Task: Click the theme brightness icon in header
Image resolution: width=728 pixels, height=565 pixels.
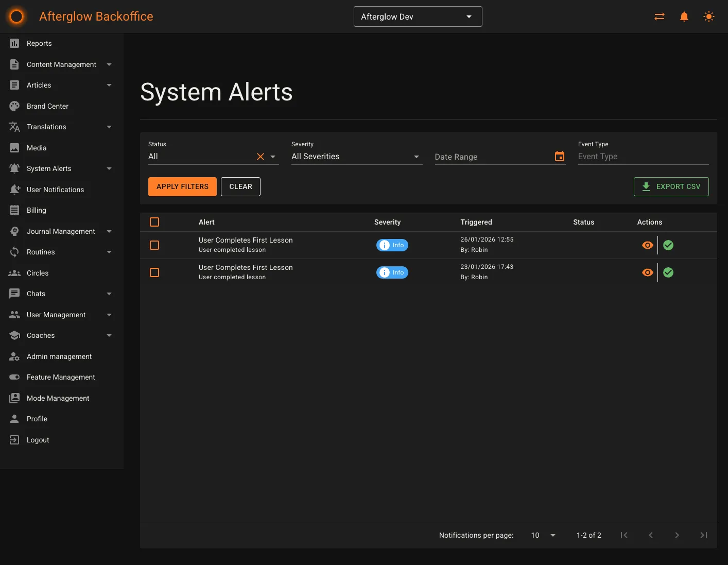Action: point(709,16)
